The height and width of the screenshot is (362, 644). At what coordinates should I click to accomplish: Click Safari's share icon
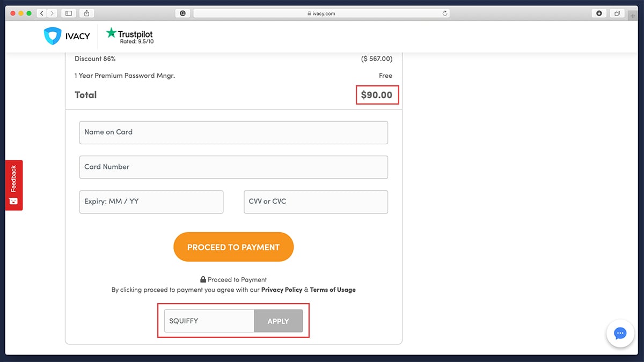87,13
